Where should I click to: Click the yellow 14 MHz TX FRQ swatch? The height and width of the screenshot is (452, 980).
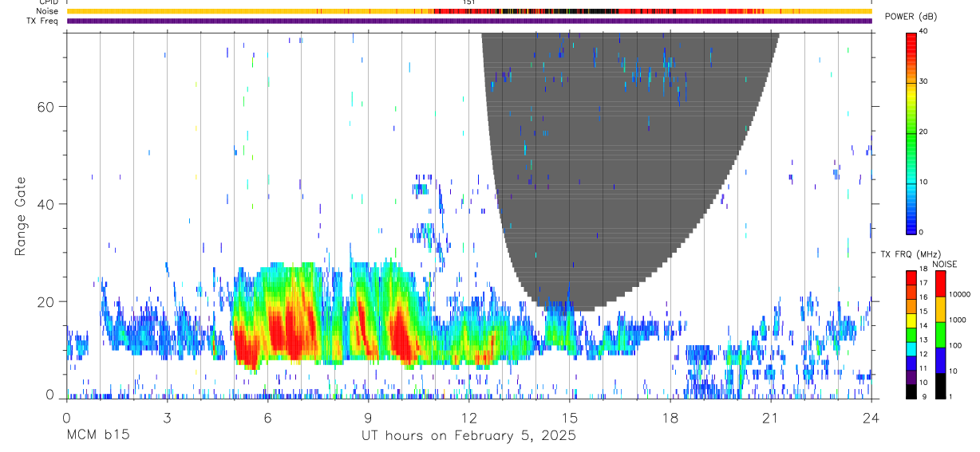911,320
